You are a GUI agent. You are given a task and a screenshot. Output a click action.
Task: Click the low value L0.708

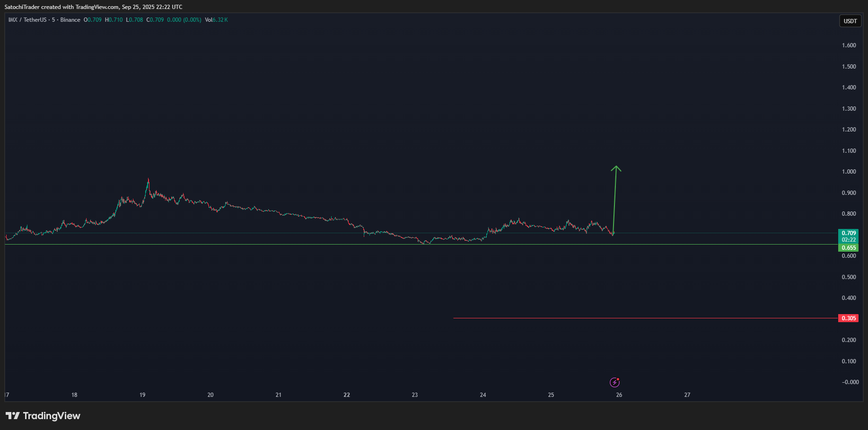(134, 20)
